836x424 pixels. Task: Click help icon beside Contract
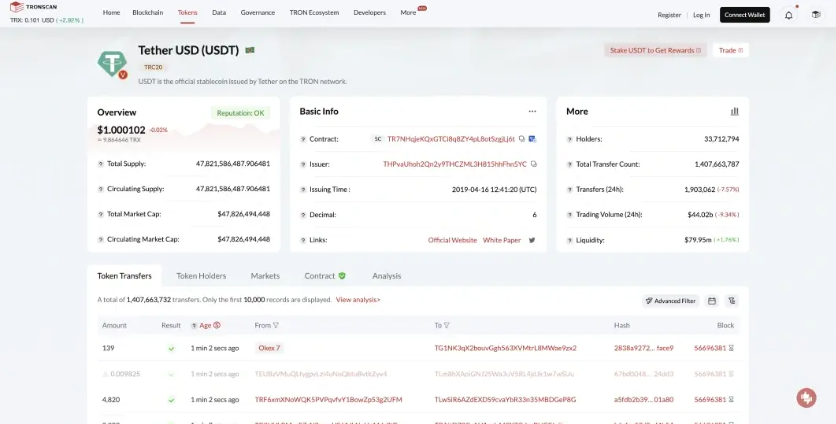tap(303, 139)
